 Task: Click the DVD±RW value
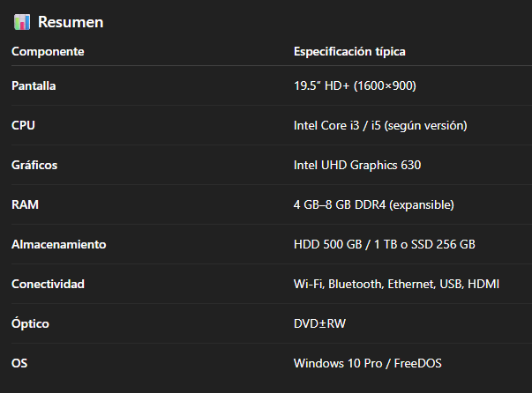(x=319, y=323)
